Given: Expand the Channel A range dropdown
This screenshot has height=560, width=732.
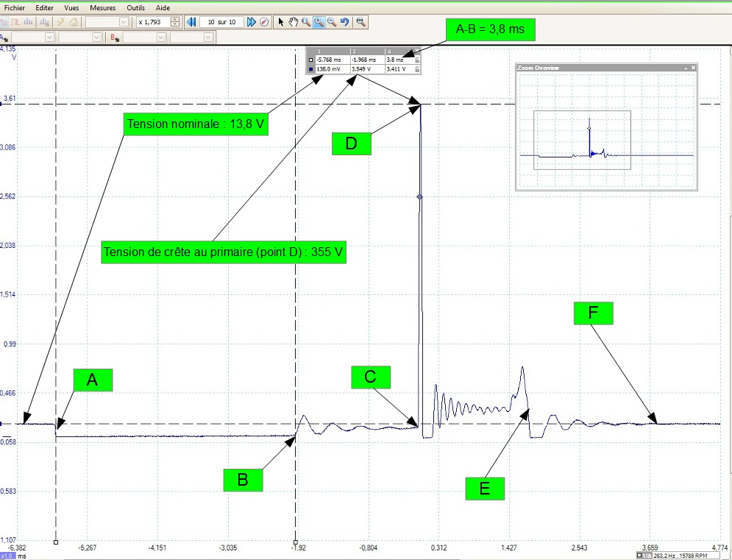Looking at the screenshot, I should (x=49, y=37).
